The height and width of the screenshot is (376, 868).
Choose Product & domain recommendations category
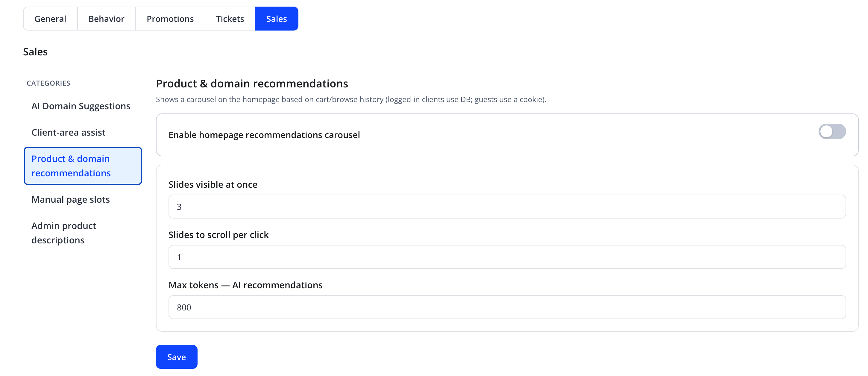pyautogui.click(x=83, y=166)
